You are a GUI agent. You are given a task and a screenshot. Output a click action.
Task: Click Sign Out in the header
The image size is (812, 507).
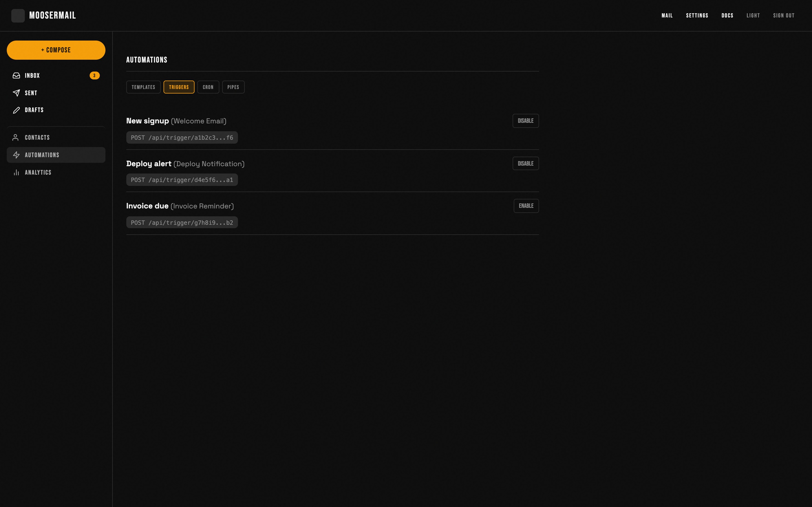[x=784, y=15]
